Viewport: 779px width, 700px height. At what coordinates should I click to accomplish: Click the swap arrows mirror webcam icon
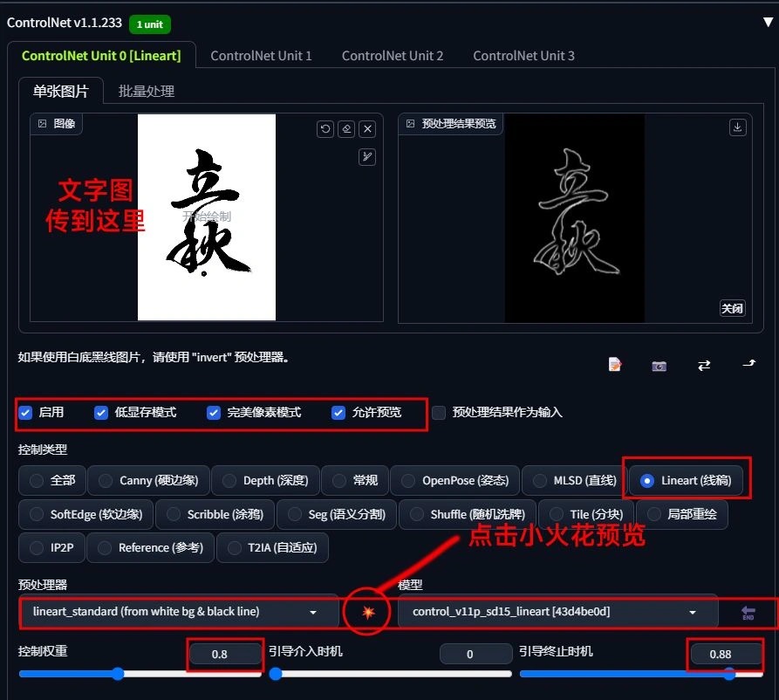tap(704, 366)
